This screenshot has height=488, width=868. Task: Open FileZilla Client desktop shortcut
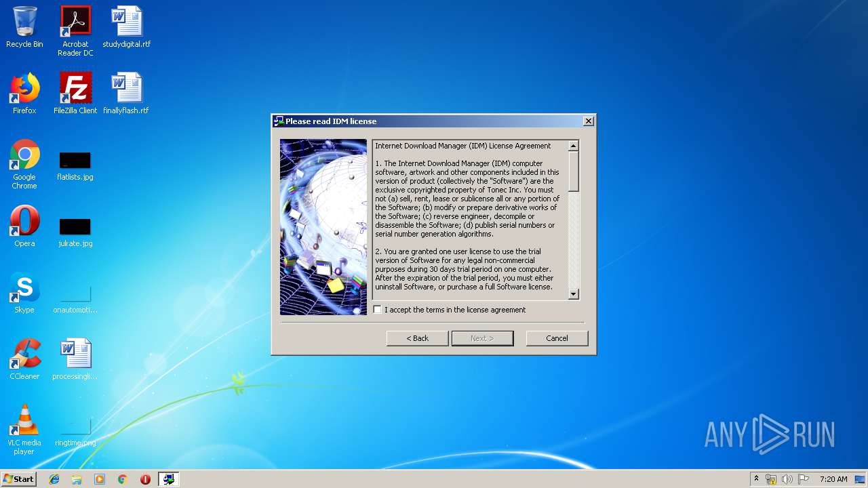[75, 94]
